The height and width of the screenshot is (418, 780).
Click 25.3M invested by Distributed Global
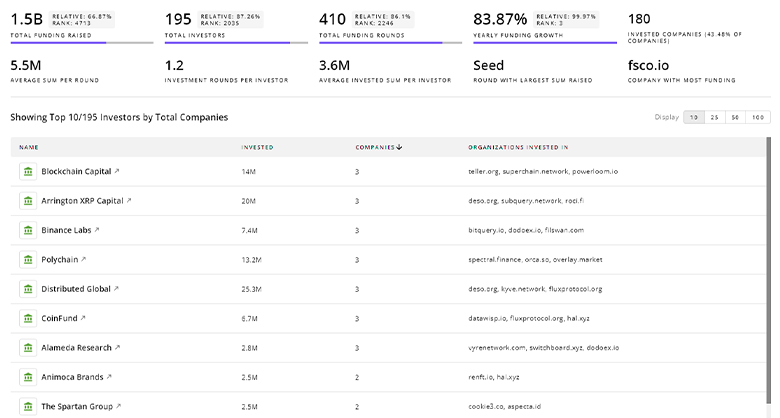point(251,289)
